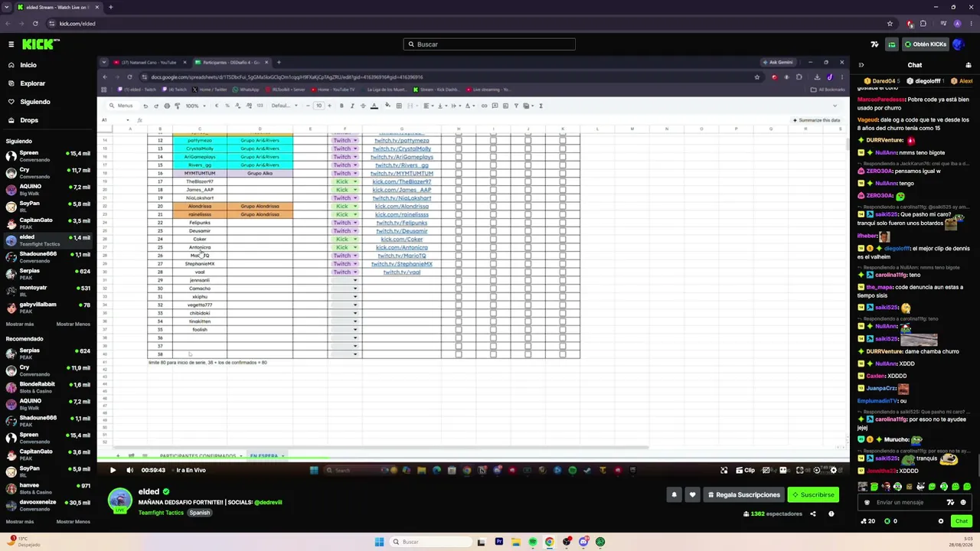This screenshot has height=551, width=980.
Task: Click the Spanish language tag
Action: [x=200, y=513]
